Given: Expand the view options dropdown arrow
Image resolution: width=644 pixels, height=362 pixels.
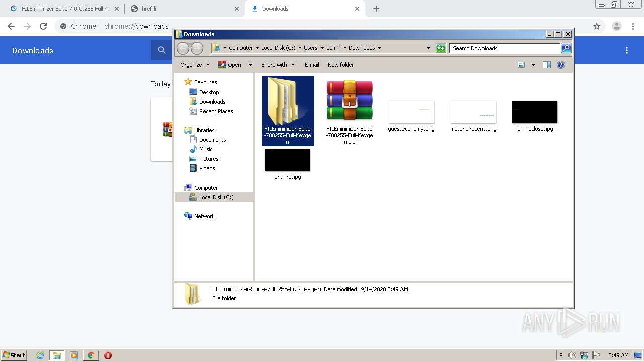Looking at the screenshot, I should tap(533, 65).
